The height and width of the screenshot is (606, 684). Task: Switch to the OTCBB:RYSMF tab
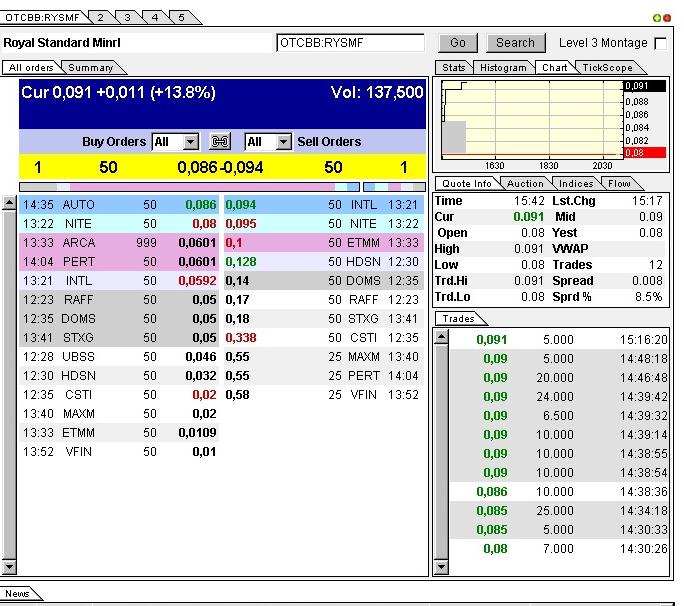[x=44, y=17]
